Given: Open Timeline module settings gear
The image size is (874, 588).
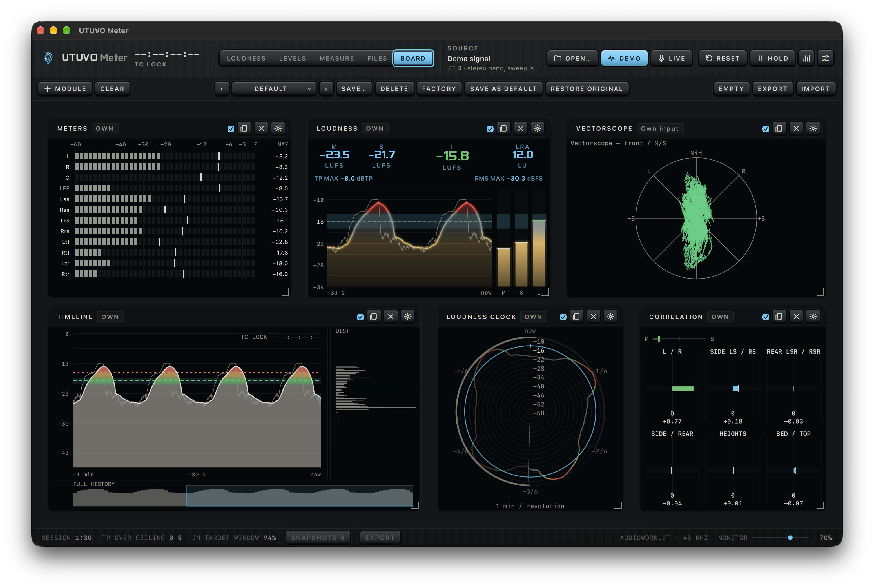Looking at the screenshot, I should tap(407, 317).
